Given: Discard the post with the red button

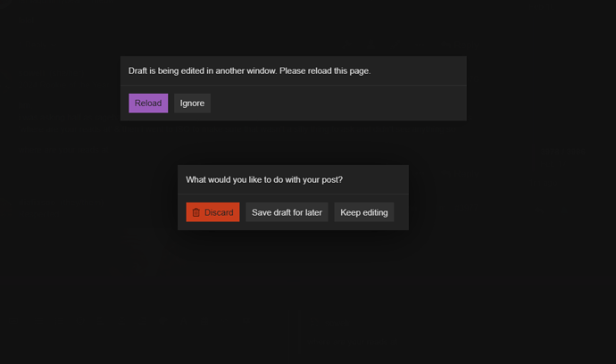Looking at the screenshot, I should point(212,212).
